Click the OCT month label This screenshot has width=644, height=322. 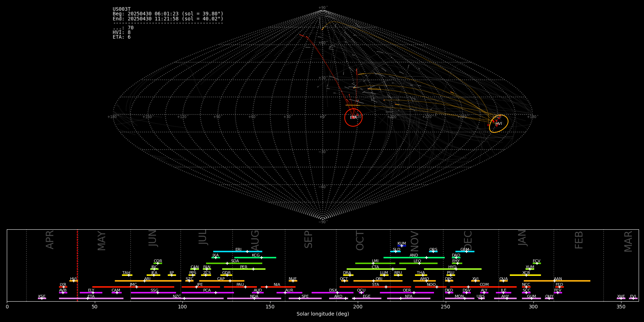(360, 240)
